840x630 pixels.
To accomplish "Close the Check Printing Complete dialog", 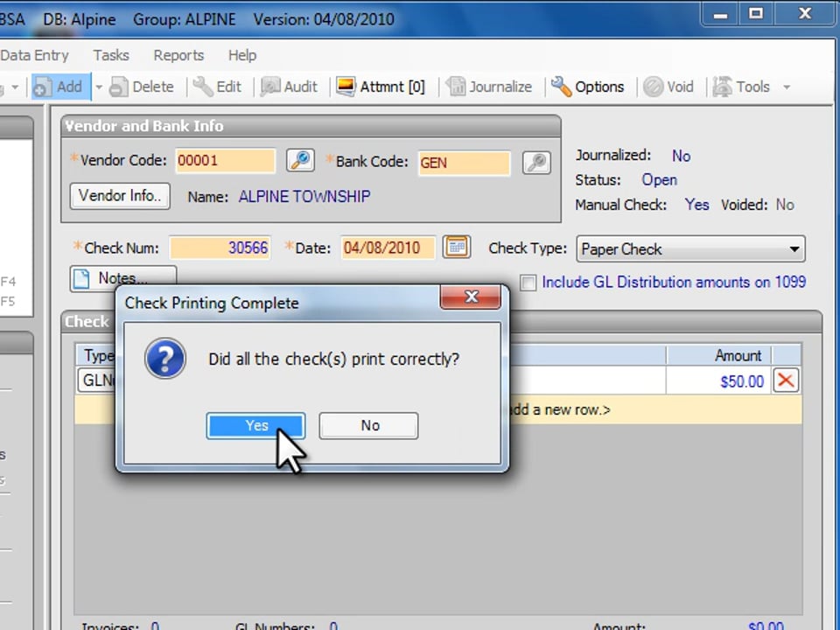I will point(471,297).
